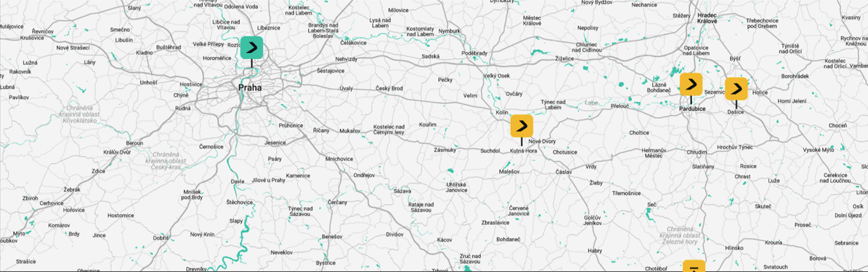Click the Kladno label on the map
The image size is (868, 272).
pos(144,53)
